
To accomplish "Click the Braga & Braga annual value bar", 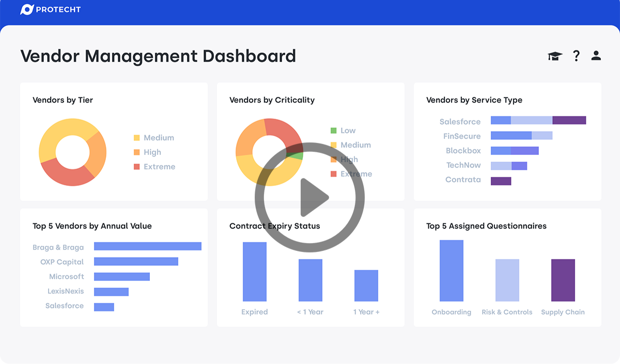I will click(x=148, y=246).
